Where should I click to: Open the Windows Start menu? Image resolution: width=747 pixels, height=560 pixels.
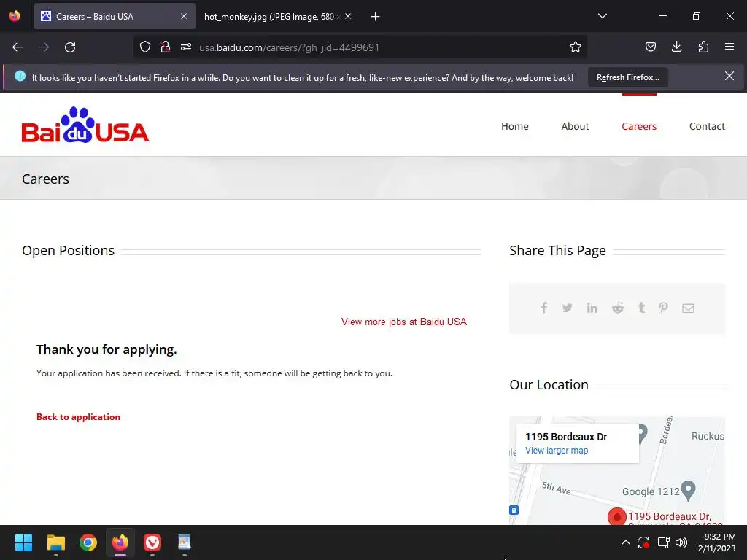[23, 542]
